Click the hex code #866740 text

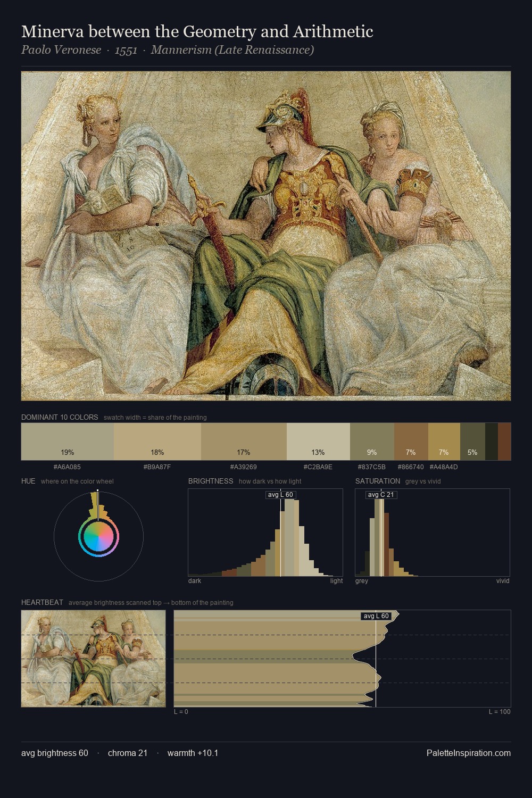tap(411, 467)
